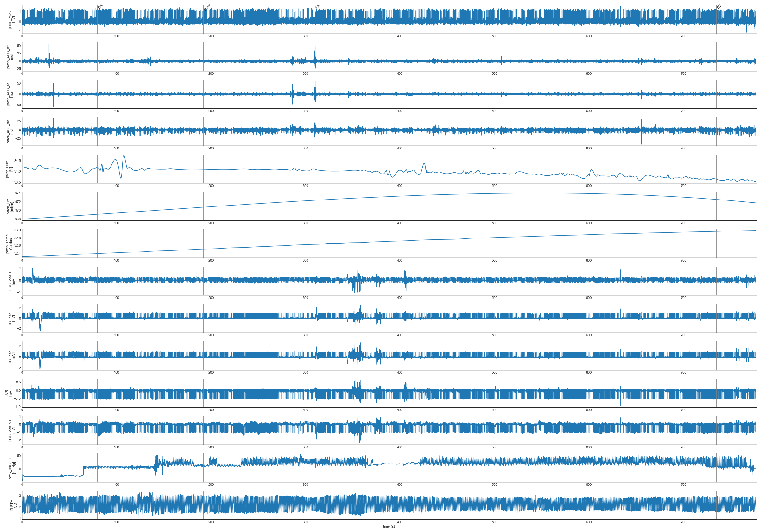Click the RA marker label at top

(x=101, y=6)
